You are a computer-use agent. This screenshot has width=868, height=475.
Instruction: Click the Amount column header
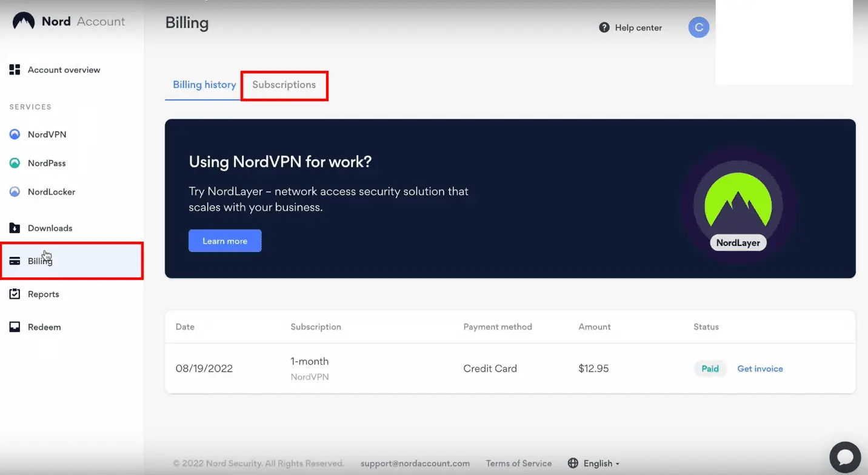point(595,327)
